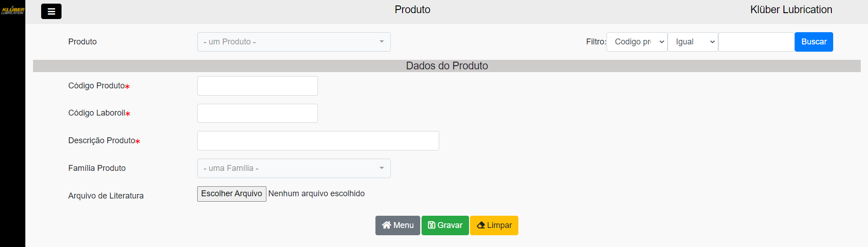The height and width of the screenshot is (247, 868).
Task: Click the eraser icon on Limpar button
Action: pyautogui.click(x=481, y=225)
